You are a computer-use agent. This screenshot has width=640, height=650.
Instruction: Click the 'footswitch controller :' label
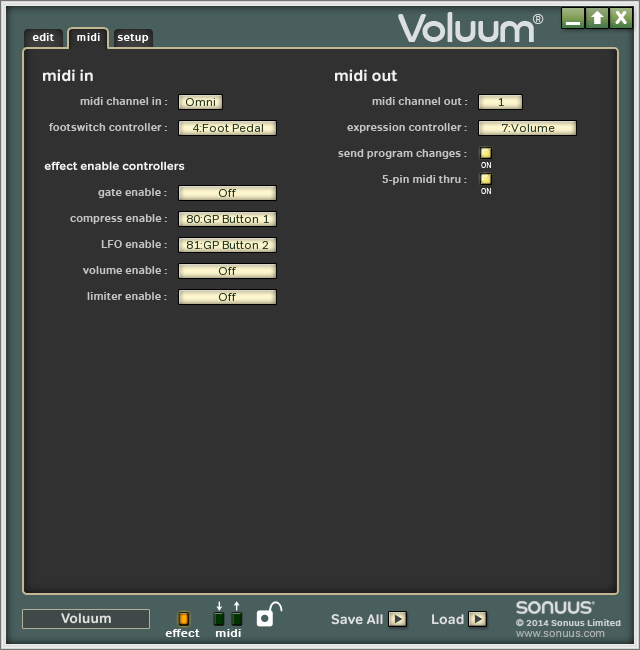(x=108, y=127)
